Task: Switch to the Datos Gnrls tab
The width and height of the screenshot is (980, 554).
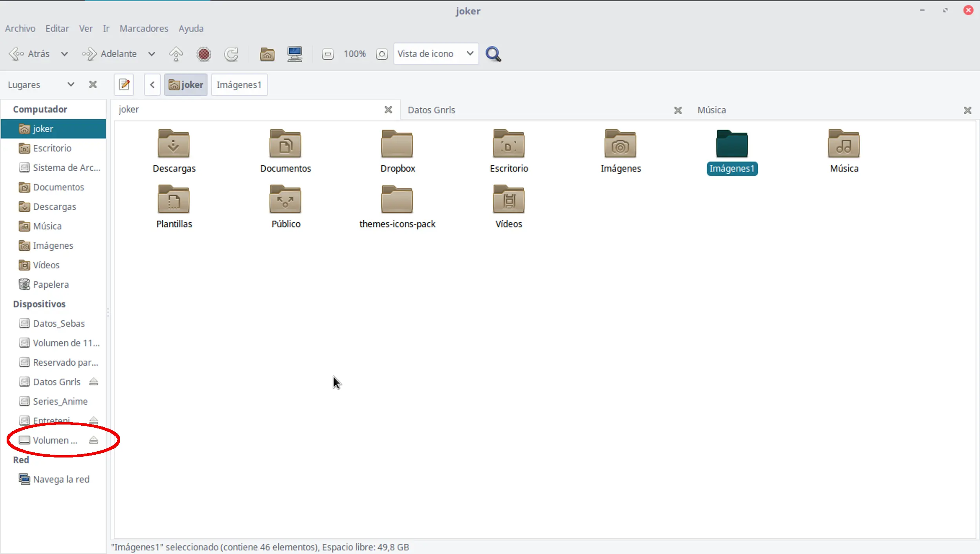Action: click(431, 110)
